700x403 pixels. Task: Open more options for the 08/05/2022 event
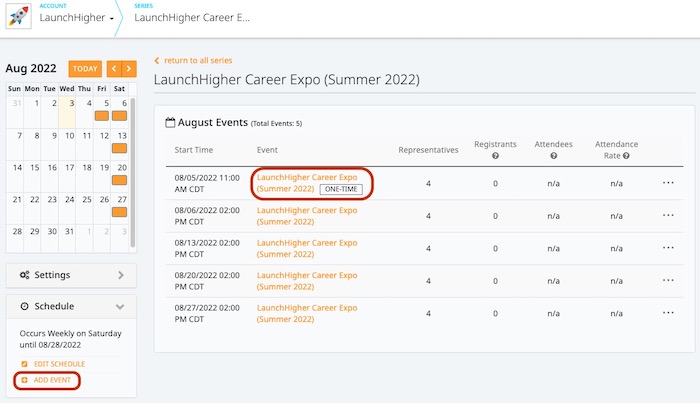(x=668, y=183)
